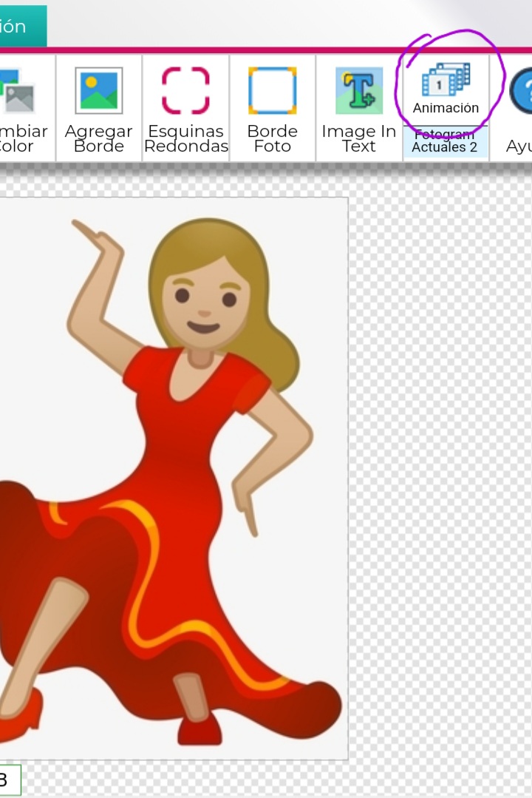The width and height of the screenshot is (532, 798).
Task: Choose the Esquinas Redondas bracket icon
Action: [185, 91]
